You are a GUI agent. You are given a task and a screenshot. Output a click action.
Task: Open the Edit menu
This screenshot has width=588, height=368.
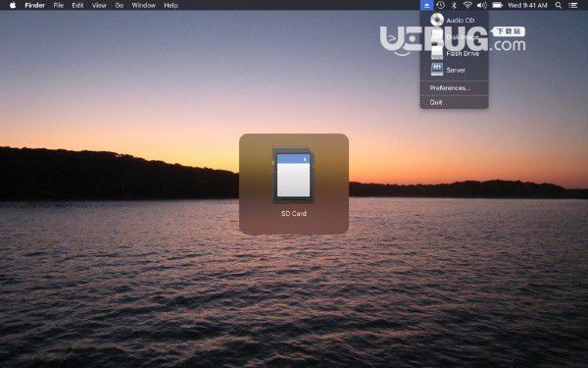click(x=77, y=5)
